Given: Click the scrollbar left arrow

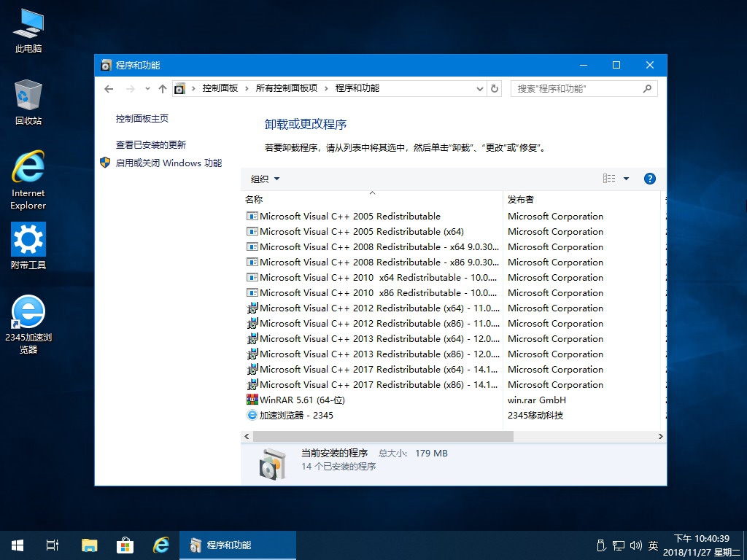Looking at the screenshot, I should 247,436.
